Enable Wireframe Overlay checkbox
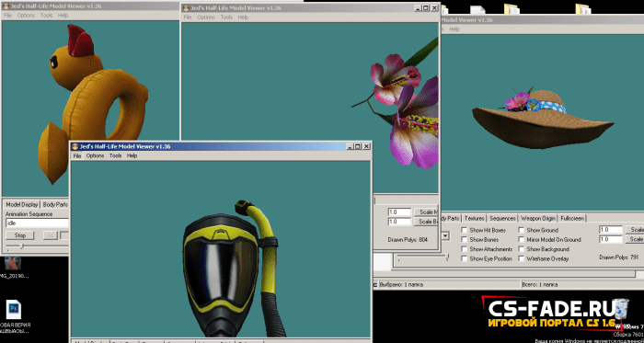Viewport: 644px width, 343px height. click(522, 259)
